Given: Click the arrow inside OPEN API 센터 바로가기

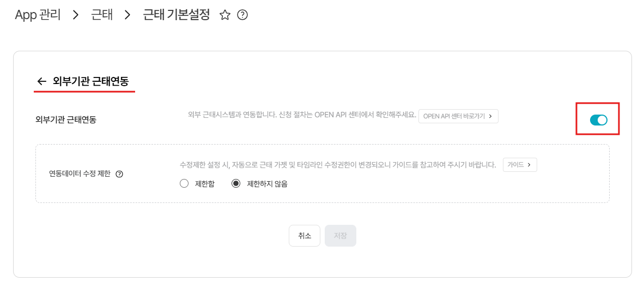Looking at the screenshot, I should point(490,116).
